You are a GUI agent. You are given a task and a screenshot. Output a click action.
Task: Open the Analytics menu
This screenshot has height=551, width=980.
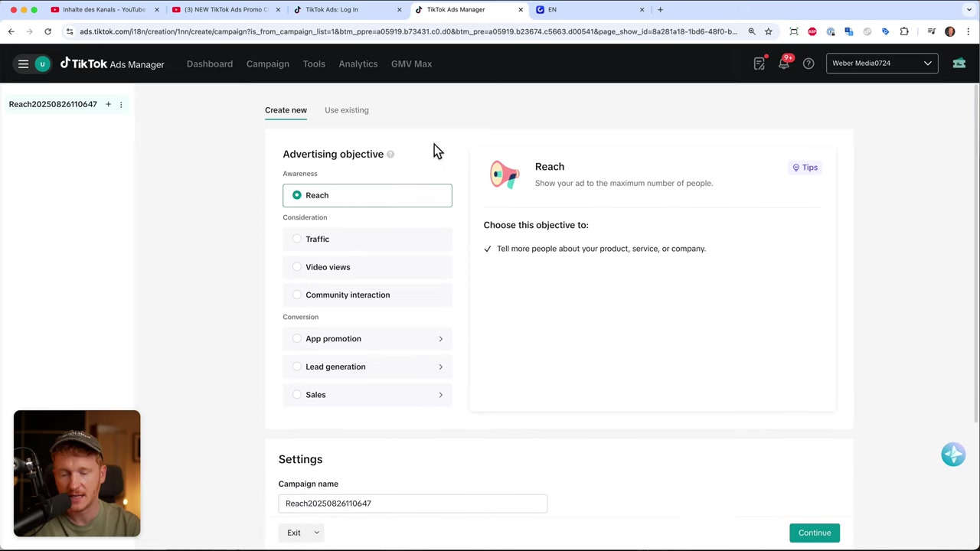pos(358,64)
